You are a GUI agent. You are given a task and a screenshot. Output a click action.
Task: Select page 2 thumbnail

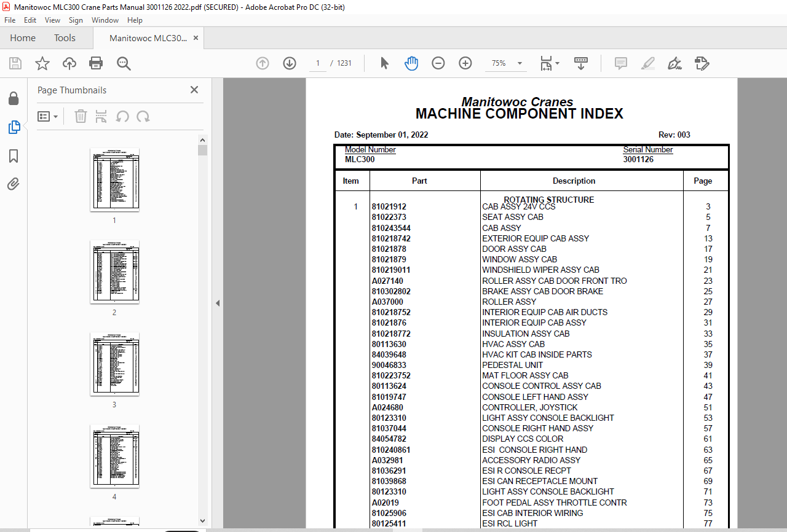[x=114, y=272]
